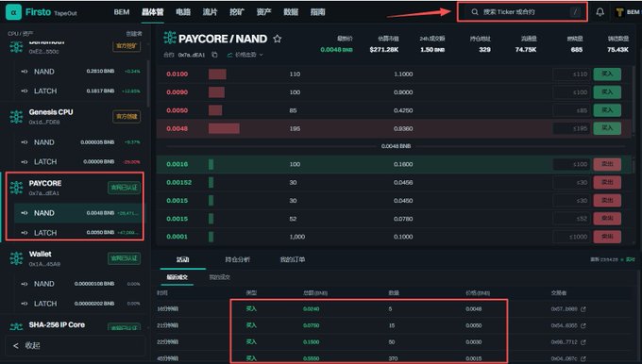Show the 我的成交 sub-tab
The width and height of the screenshot is (642, 364).
click(x=219, y=277)
